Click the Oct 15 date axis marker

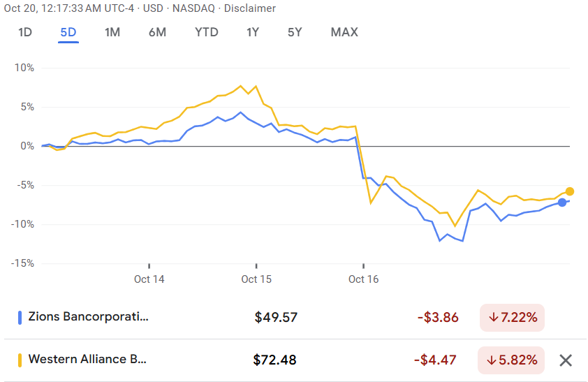click(x=256, y=279)
